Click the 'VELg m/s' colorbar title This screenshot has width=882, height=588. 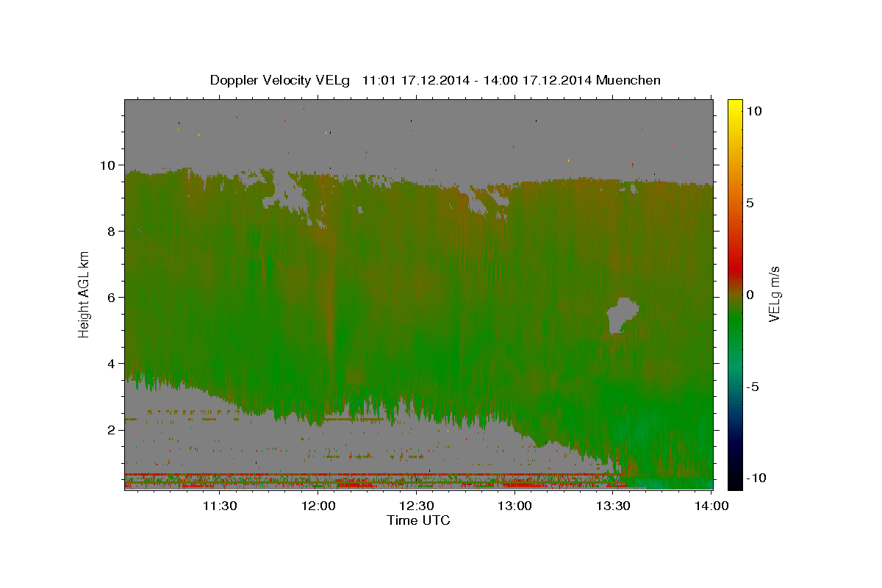pos(775,294)
